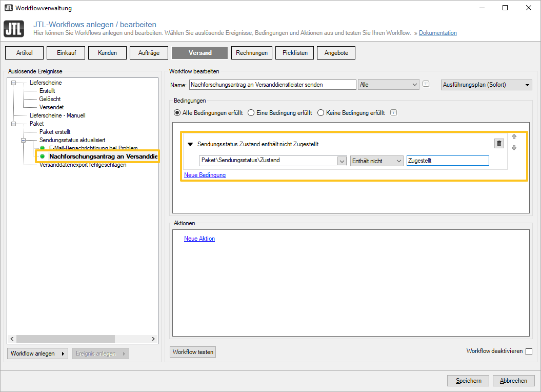Click the JTL logo in header
The image size is (541, 392).
14,29
